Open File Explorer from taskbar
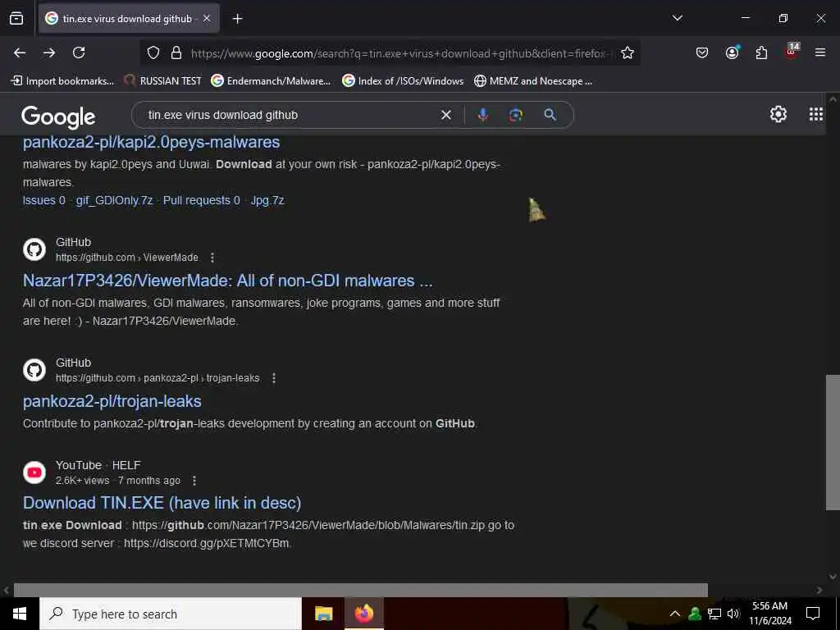Image resolution: width=840 pixels, height=630 pixels. 323,614
